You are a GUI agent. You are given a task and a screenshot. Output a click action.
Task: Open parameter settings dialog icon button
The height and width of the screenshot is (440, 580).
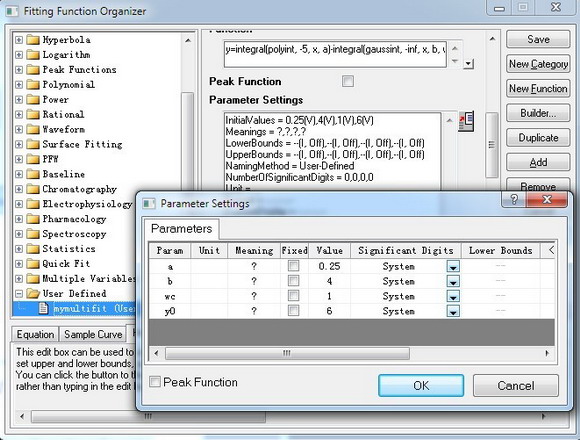pos(466,122)
